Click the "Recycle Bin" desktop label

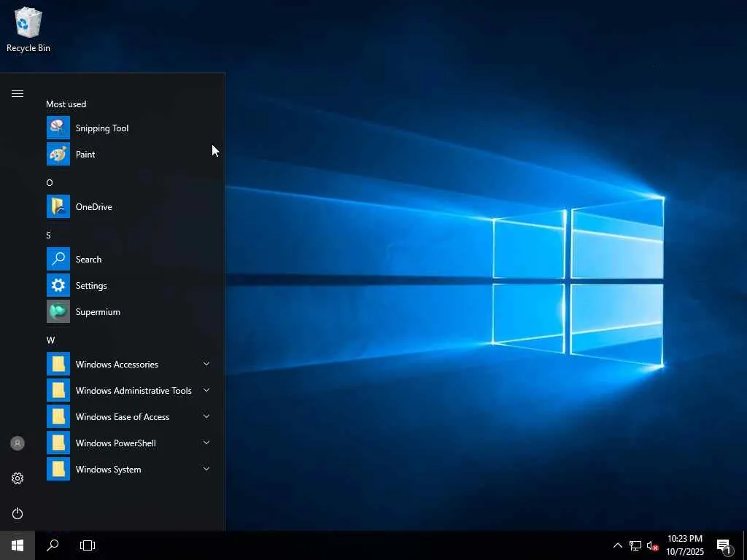[x=28, y=48]
